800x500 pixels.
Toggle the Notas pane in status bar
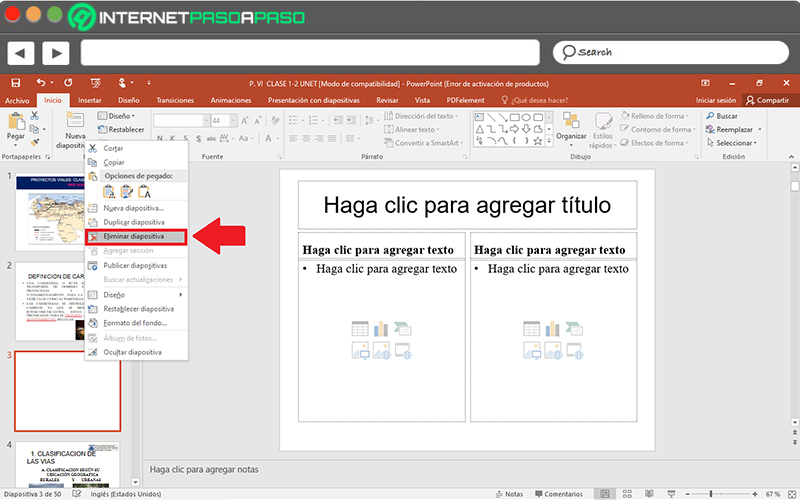(x=508, y=494)
